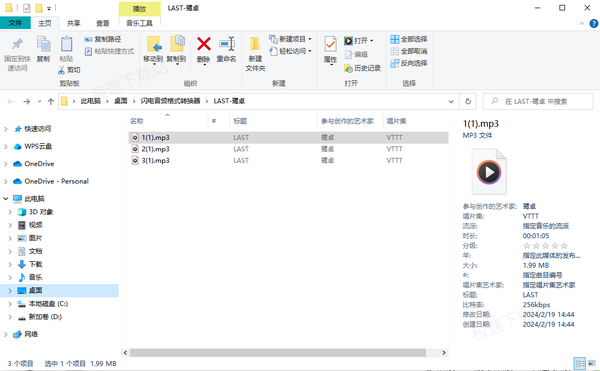Viewport: 600px width, 371px height.
Task: Sort by Album column header
Action: point(415,121)
